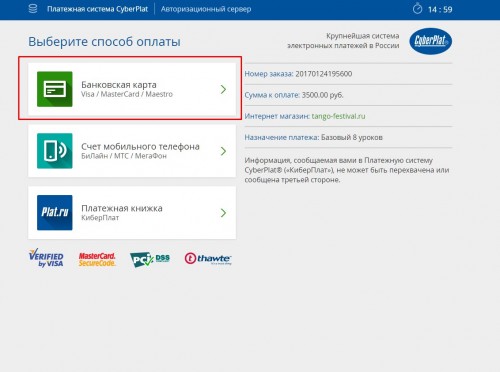Open the tango-festival.ru shop link
This screenshot has width=500, height=372.
[x=338, y=116]
